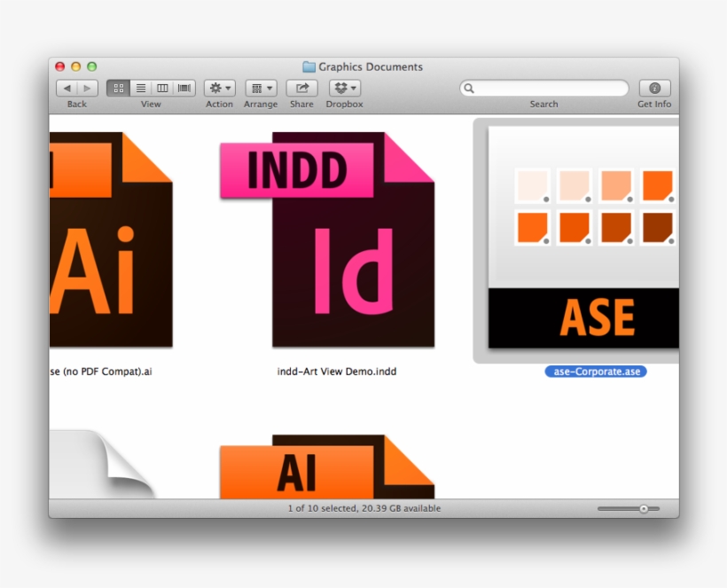Go back with the left arrow button

tap(66, 88)
